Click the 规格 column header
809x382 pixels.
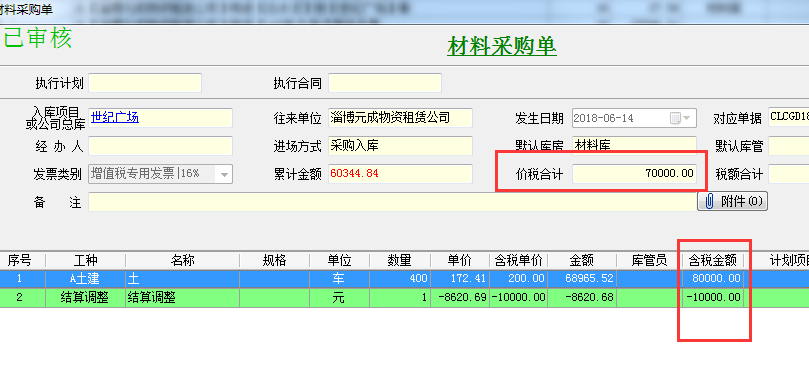tap(274, 260)
